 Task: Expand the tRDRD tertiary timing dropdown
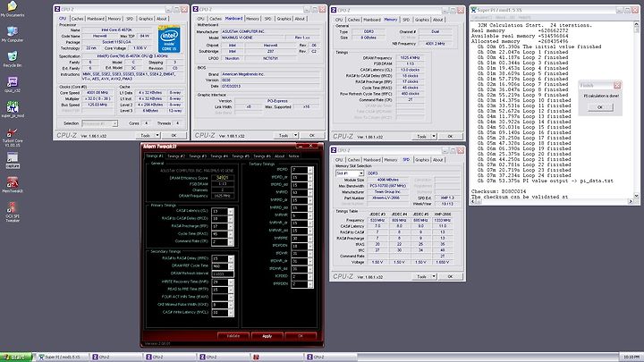click(310, 170)
